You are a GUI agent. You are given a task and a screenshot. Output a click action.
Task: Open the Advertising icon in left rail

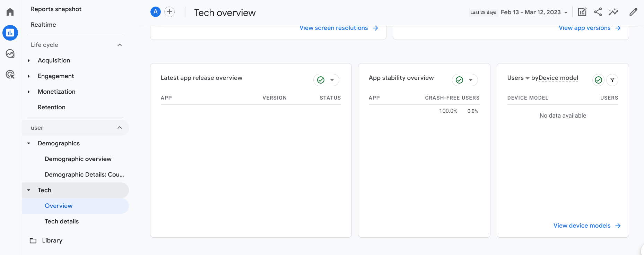click(x=10, y=74)
